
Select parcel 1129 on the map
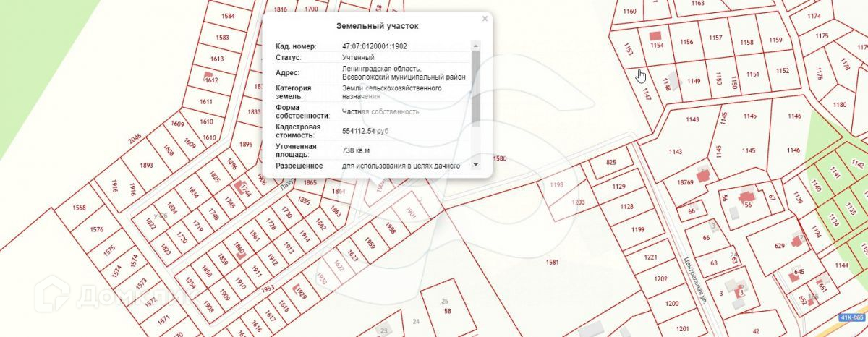click(x=618, y=187)
